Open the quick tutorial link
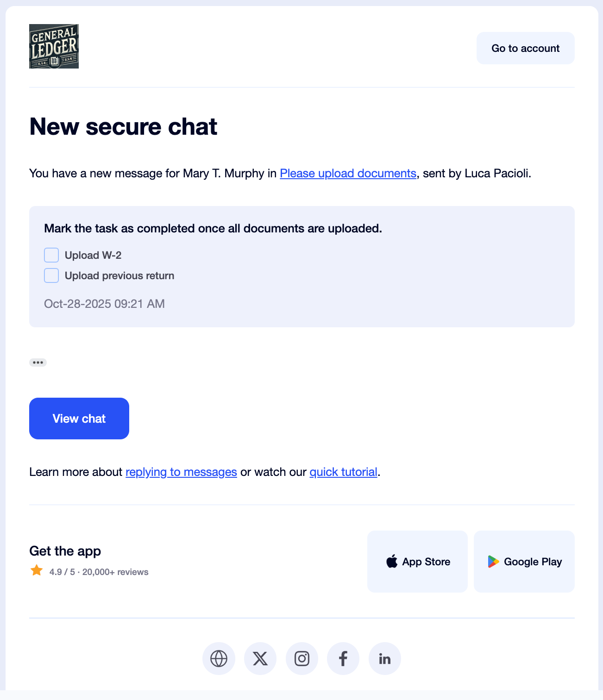This screenshot has width=603, height=700. (343, 472)
